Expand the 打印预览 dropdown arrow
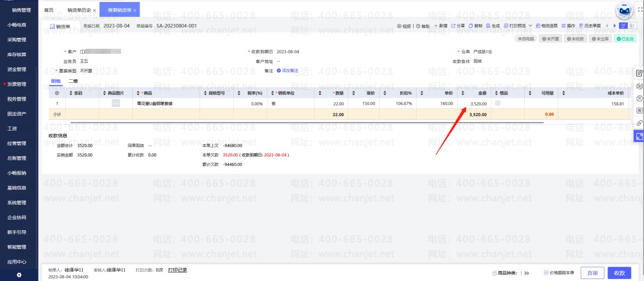This screenshot has height=281, width=644. tap(530, 26)
